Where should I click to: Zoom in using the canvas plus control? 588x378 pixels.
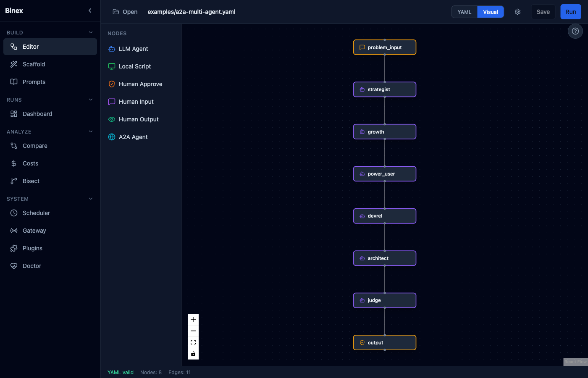(x=193, y=320)
